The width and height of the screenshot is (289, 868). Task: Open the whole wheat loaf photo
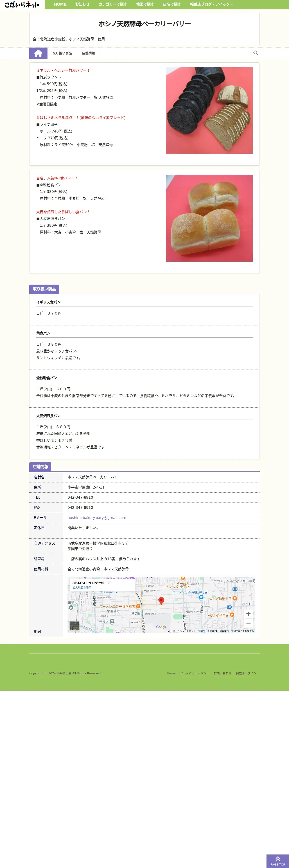click(209, 218)
